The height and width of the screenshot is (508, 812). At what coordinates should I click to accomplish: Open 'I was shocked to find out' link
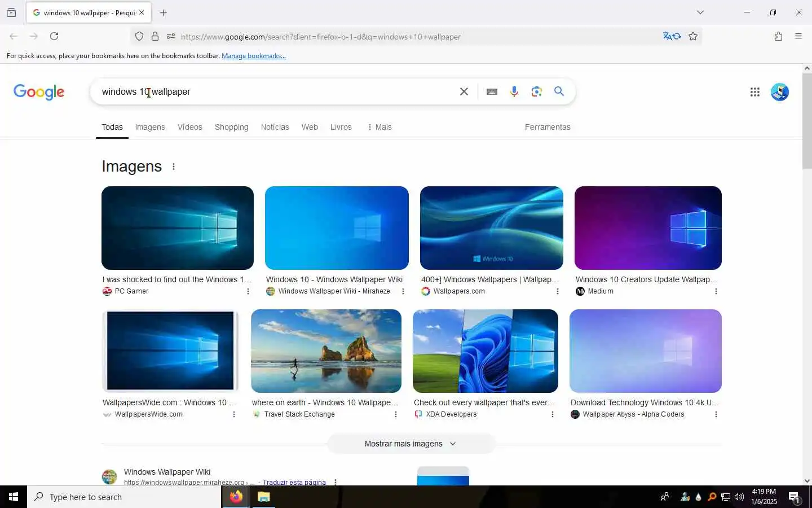coord(176,279)
